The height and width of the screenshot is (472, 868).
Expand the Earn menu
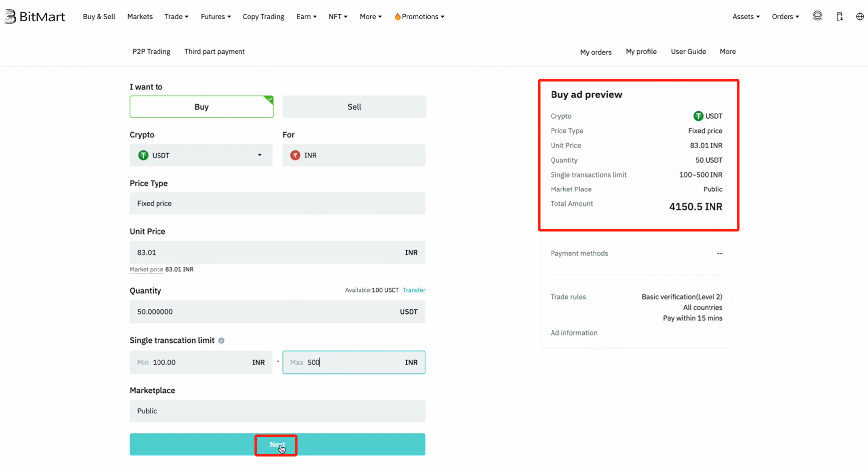[306, 17]
